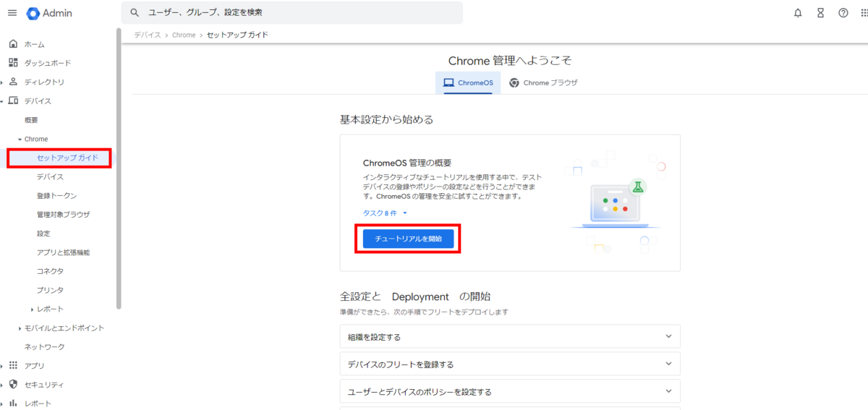Switch to the ChromeOS tab
Viewport: 868px width, 410px height.
click(468, 82)
